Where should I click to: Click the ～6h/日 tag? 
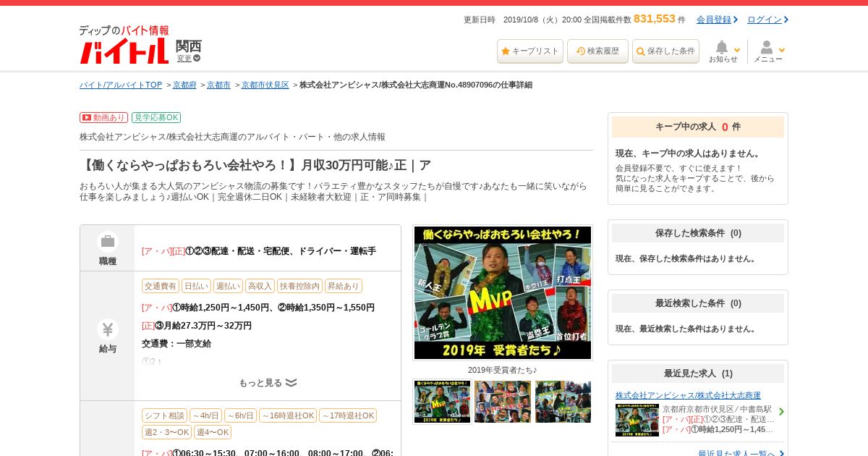click(240, 415)
